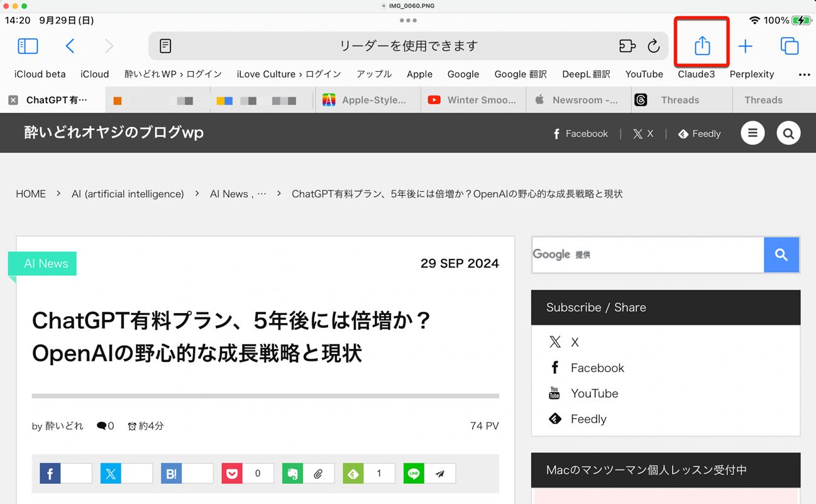Open the iCloud beta bookmark

[x=40, y=74]
